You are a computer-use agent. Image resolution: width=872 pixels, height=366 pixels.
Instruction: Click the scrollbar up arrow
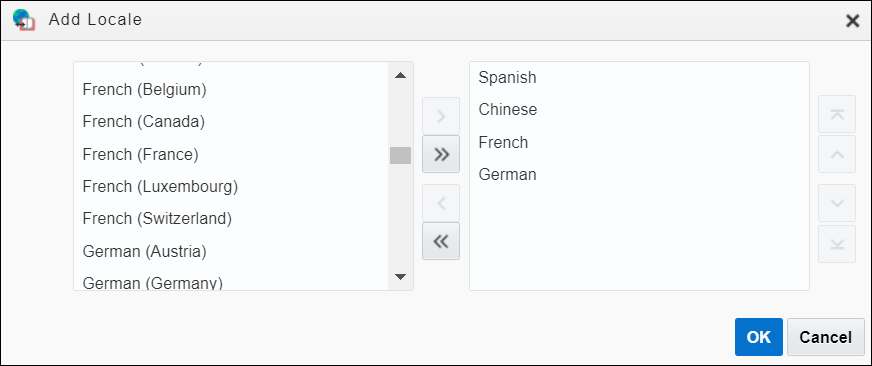[400, 75]
